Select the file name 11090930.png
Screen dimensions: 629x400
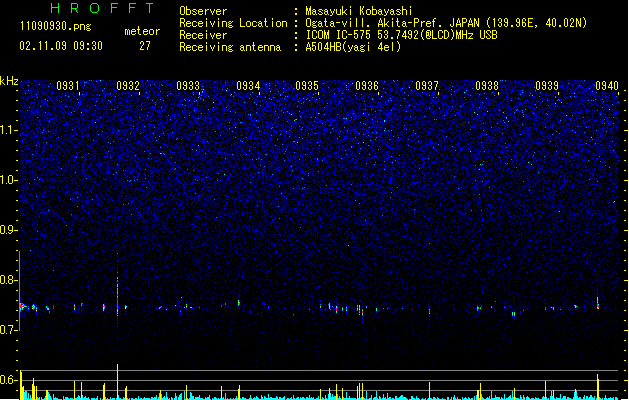[55, 26]
